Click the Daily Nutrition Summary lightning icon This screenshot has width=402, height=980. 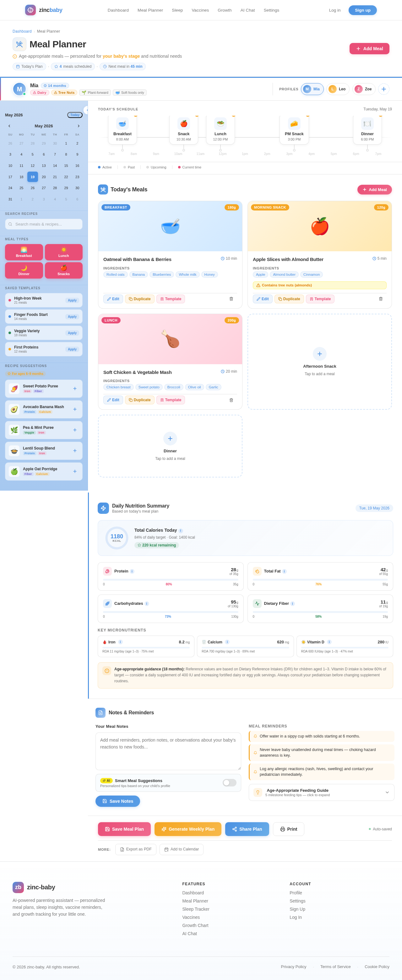[103, 508]
